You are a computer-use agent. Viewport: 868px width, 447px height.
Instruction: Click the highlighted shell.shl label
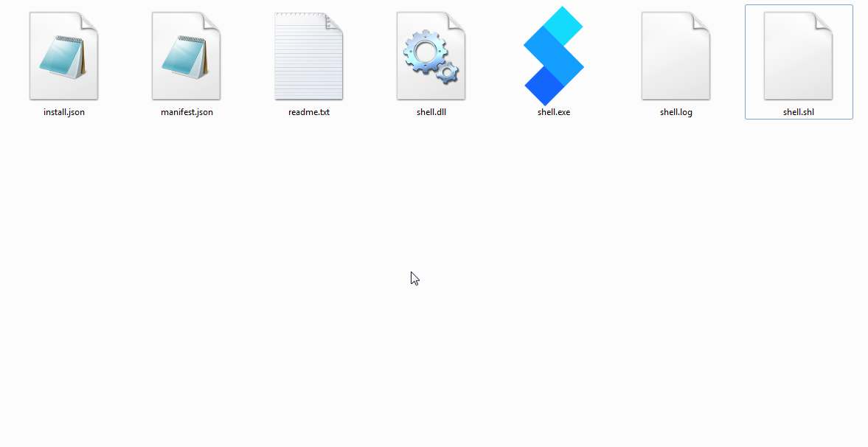798,112
